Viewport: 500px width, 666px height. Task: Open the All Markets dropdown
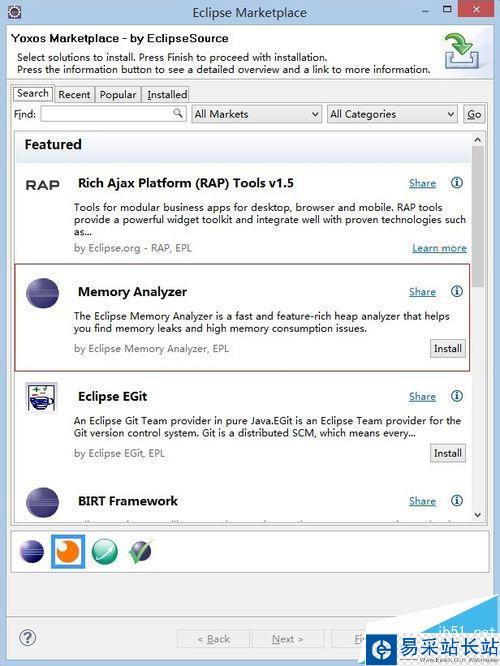pos(257,114)
